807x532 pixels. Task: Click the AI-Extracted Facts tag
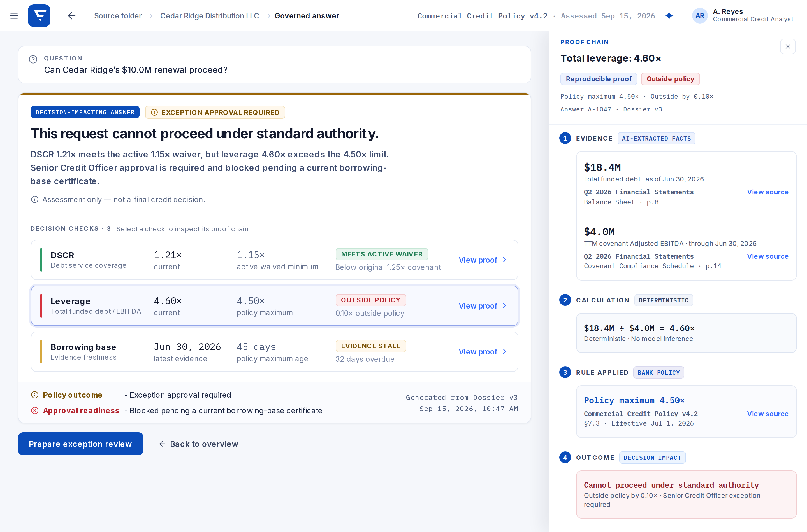point(656,138)
